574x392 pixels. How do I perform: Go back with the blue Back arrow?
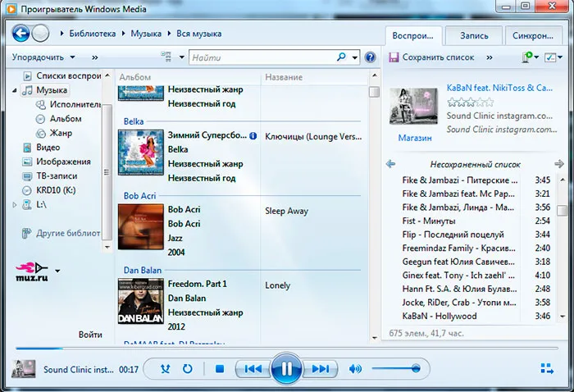(20, 34)
